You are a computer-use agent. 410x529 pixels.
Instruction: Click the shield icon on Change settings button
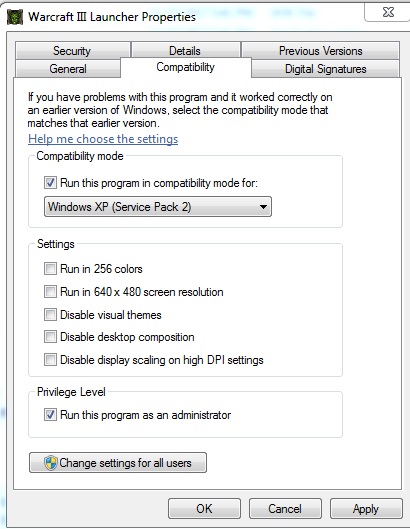click(51, 463)
